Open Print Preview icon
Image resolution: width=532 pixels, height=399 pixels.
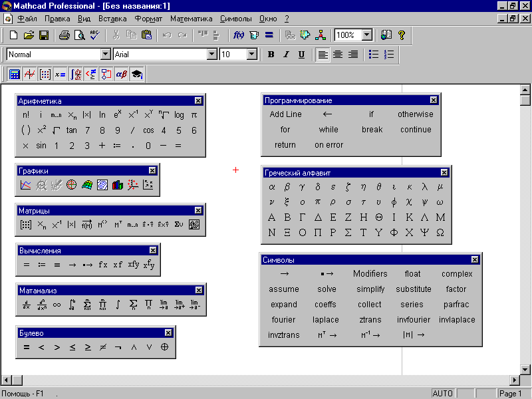[79, 35]
